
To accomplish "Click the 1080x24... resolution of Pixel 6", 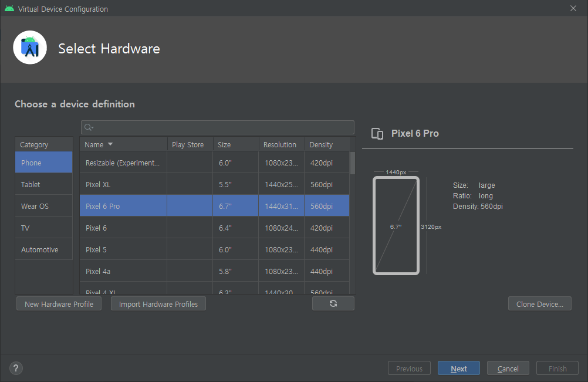I will point(282,228).
